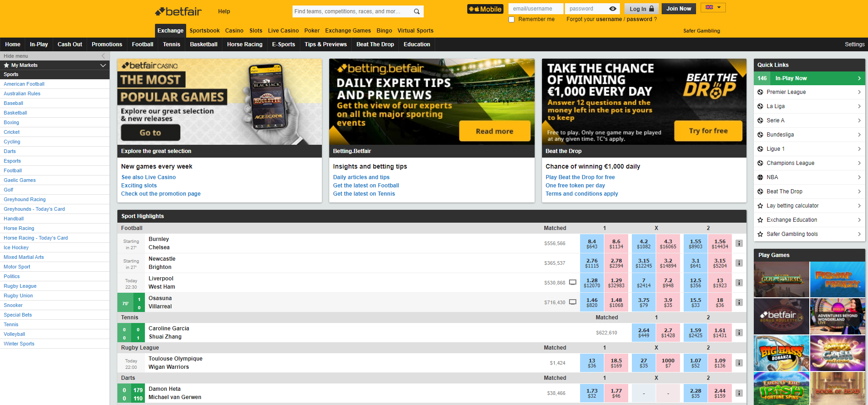Open info icon for Burnley v Chelsea
Viewport: 868px width, 405px height.
click(x=739, y=243)
